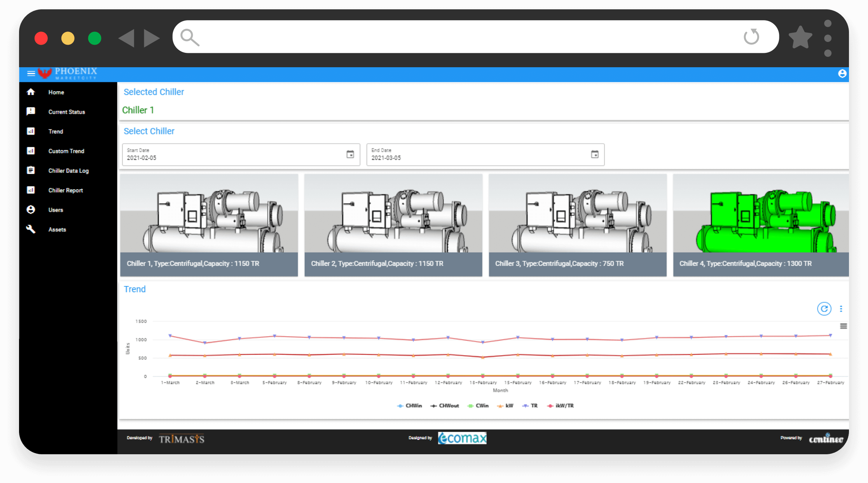Click the 'Trend' section heading
Screen dimensions: 868x483
tap(134, 289)
